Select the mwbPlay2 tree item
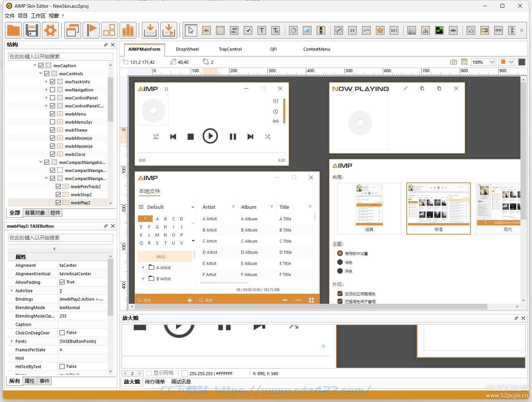 pyautogui.click(x=80, y=203)
